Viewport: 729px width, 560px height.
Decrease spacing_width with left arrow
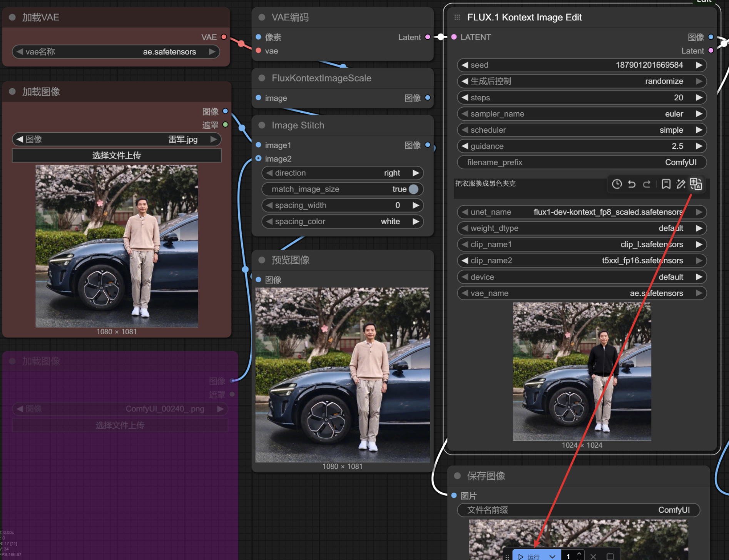point(269,205)
